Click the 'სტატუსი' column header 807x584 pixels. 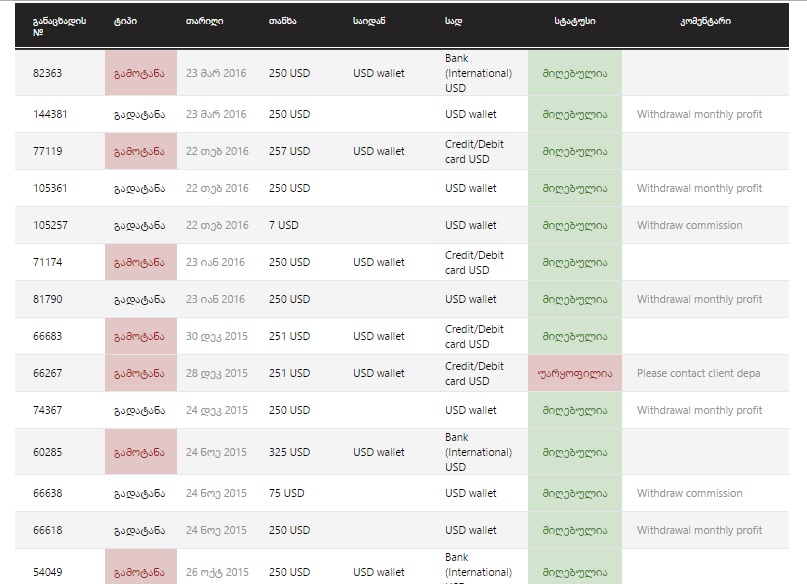click(574, 21)
